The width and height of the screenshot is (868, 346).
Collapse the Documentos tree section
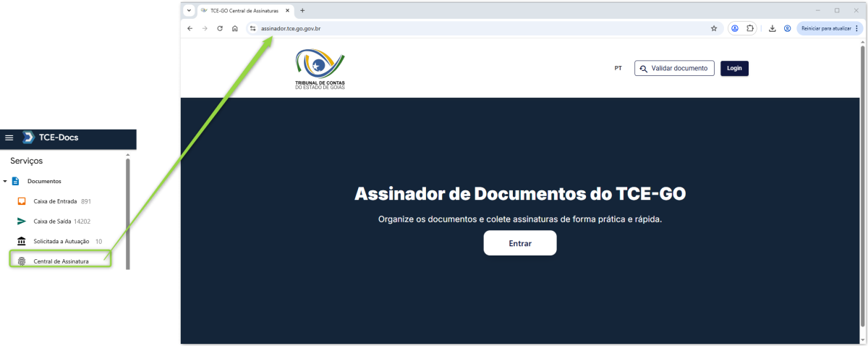tap(4, 181)
